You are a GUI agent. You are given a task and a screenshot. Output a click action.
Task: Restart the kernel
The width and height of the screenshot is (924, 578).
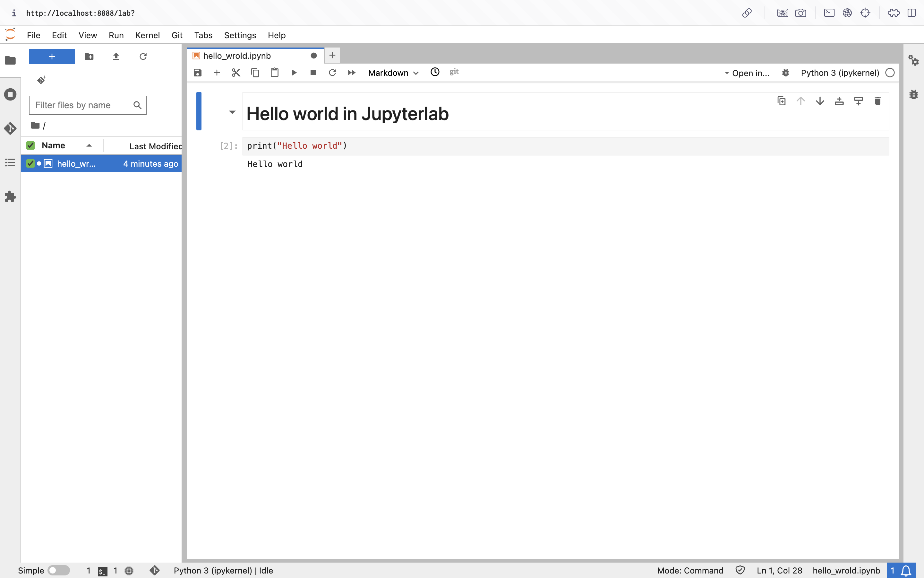(332, 73)
